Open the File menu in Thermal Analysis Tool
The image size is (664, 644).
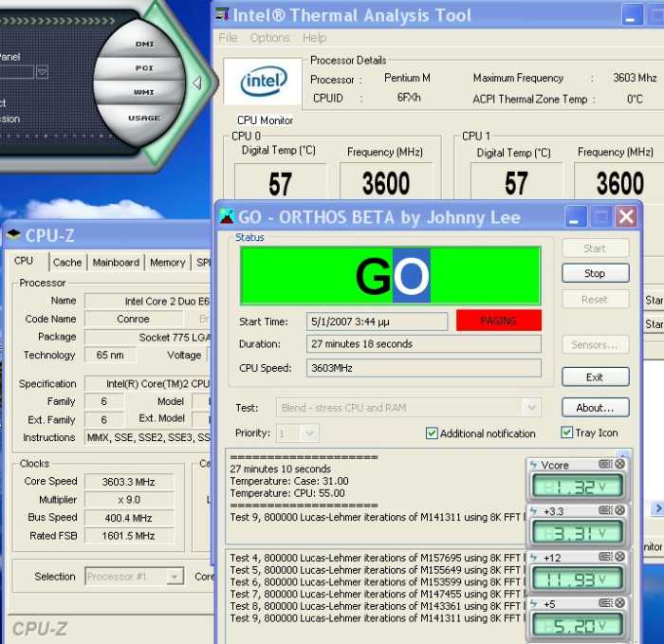tap(228, 38)
